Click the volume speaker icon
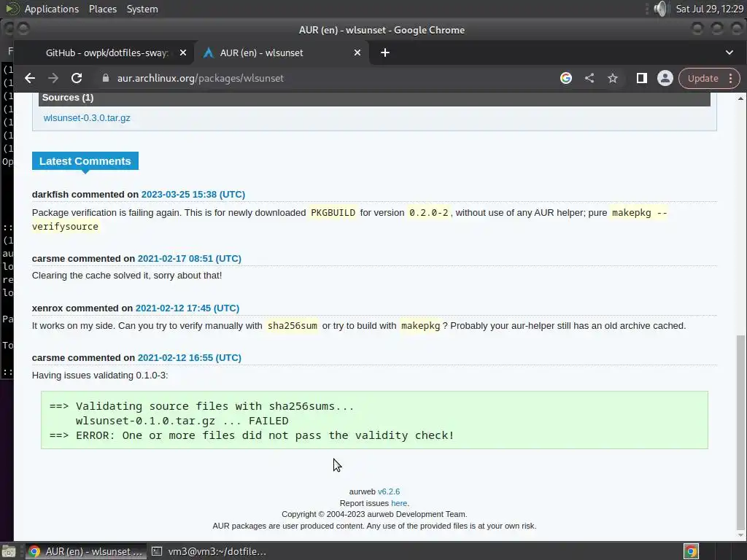This screenshot has width=747, height=560. pos(661,9)
